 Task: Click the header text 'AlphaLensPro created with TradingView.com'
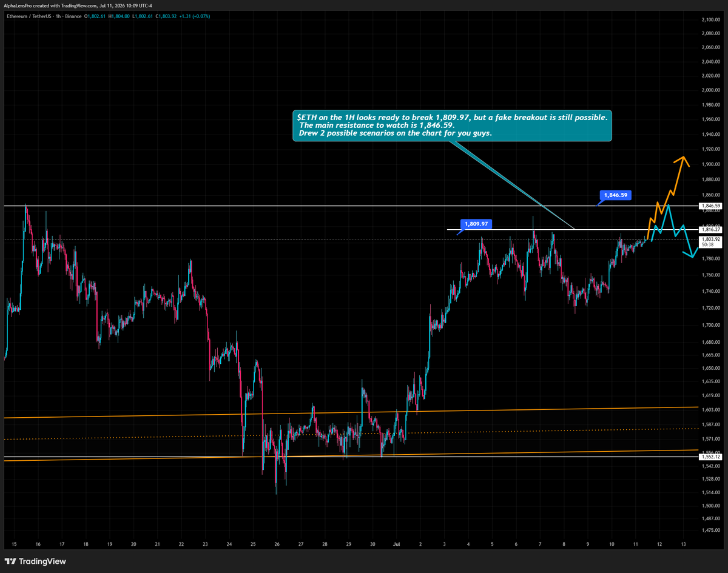click(50, 5)
